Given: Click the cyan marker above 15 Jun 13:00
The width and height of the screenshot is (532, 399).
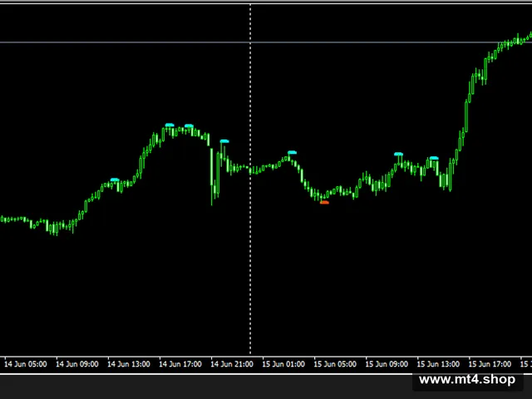Looking at the screenshot, I should click(x=434, y=158).
